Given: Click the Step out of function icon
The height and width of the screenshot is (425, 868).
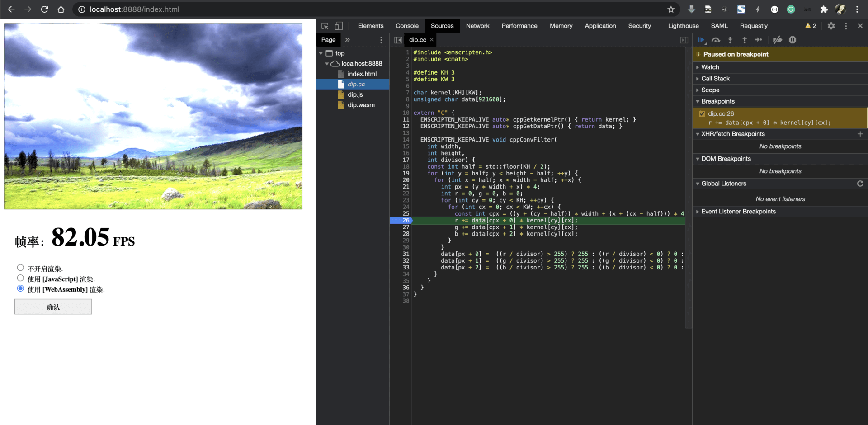Looking at the screenshot, I should pyautogui.click(x=745, y=40).
